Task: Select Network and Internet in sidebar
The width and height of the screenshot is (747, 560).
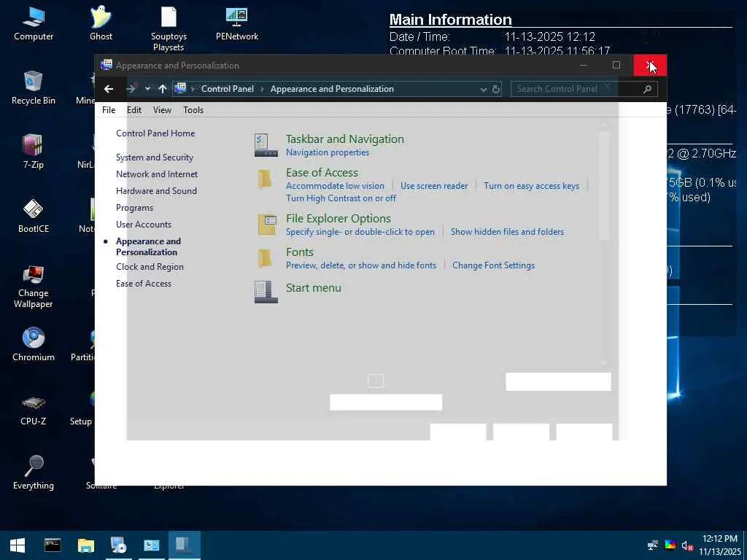Action: click(157, 174)
